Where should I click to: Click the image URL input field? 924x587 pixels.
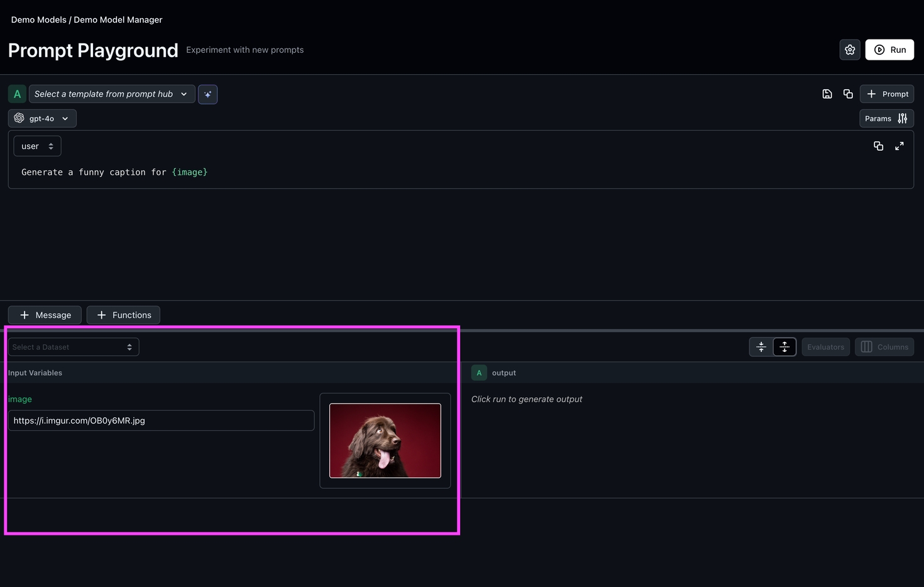(161, 420)
